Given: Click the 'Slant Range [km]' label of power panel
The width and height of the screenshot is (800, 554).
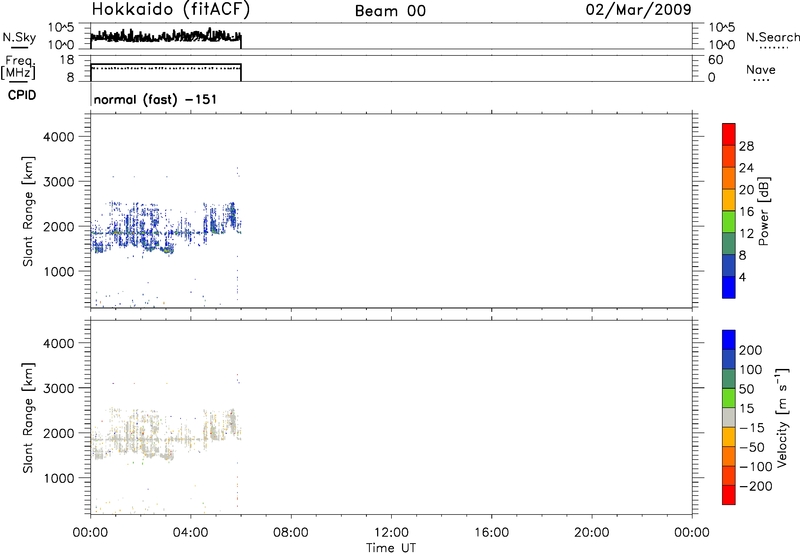Looking at the screenshot, I should click(x=28, y=211).
